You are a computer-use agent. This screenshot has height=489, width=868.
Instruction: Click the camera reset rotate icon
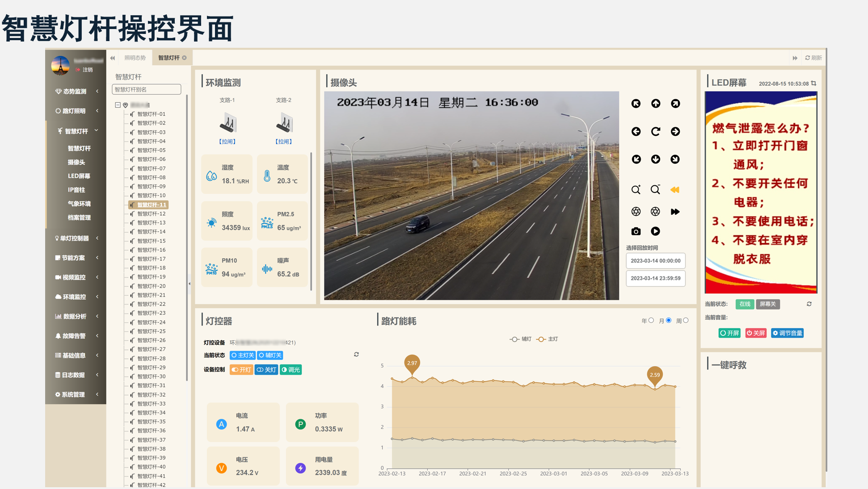[x=656, y=131]
